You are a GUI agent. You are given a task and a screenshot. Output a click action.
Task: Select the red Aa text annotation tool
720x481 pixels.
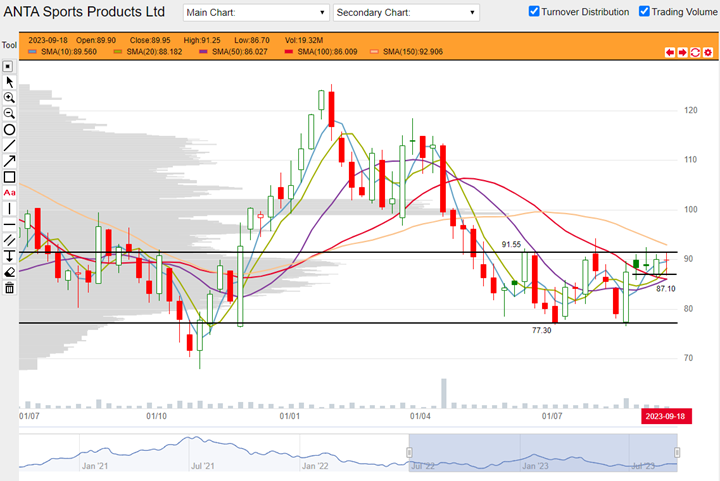tap(9, 193)
